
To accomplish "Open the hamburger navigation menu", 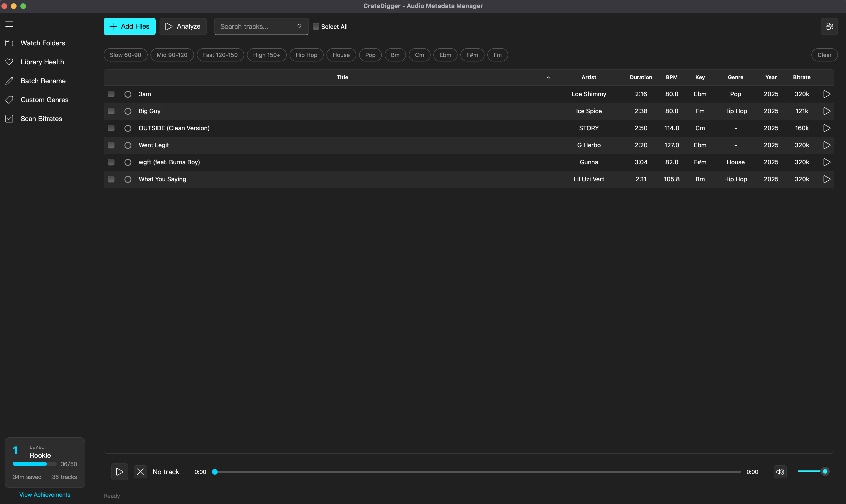I will click(x=9, y=24).
